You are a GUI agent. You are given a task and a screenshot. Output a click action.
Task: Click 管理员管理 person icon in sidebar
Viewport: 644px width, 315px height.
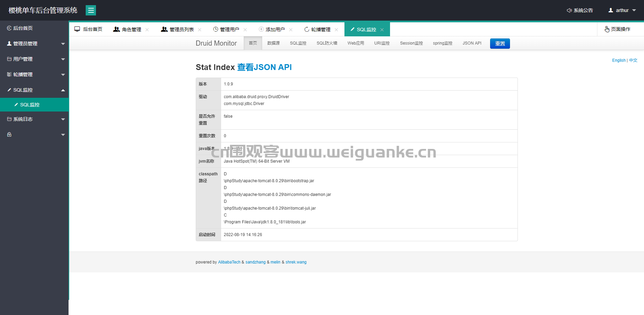[x=9, y=44]
